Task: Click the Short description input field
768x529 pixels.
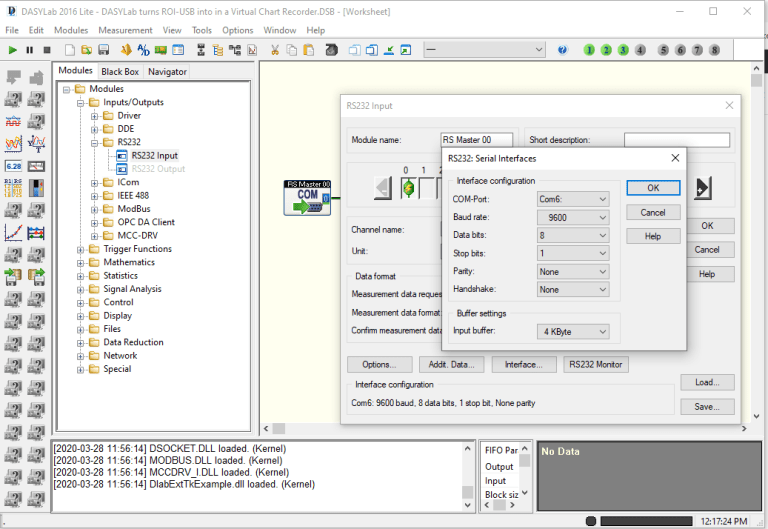Action: coord(677,140)
